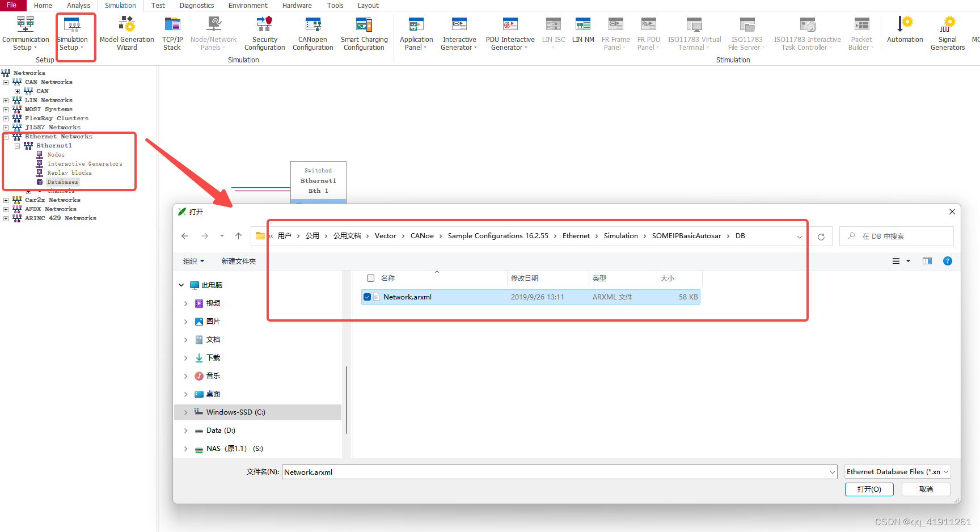Open the File menu

[11, 5]
